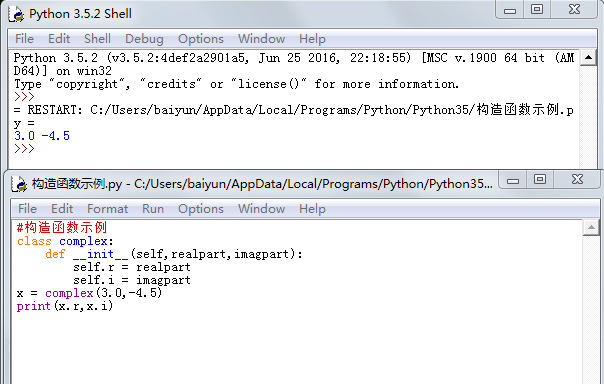
Task: Click the last >>> prompt in the Shell
Action: [24, 149]
